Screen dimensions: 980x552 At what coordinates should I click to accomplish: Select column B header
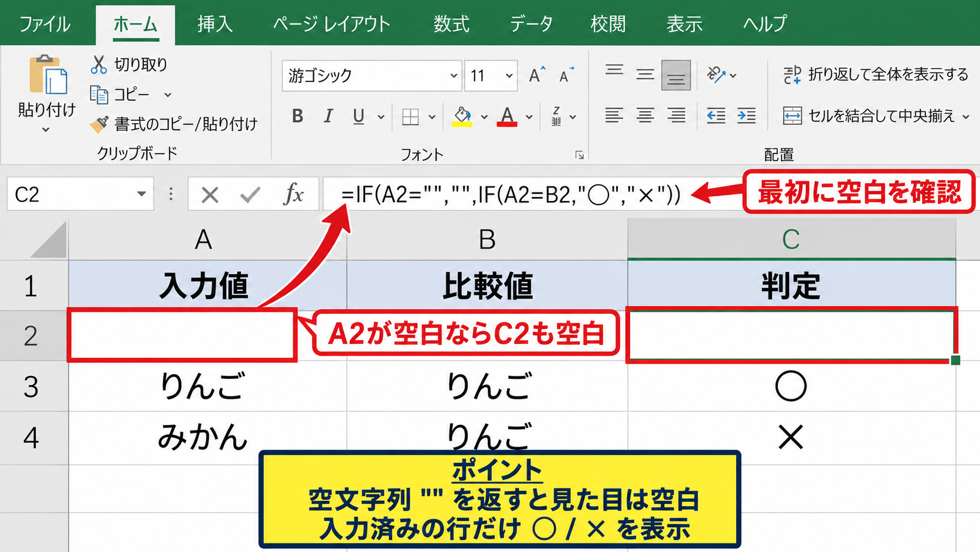487,239
